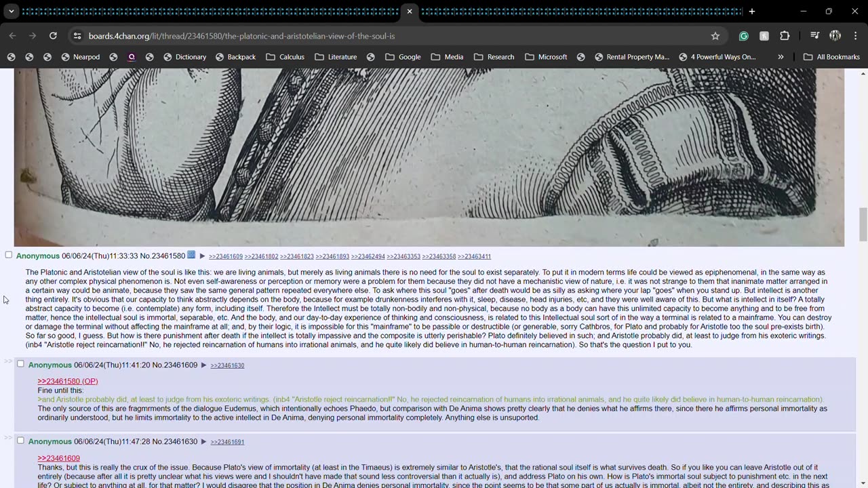Open the tab search dropdown arrow

11,12
